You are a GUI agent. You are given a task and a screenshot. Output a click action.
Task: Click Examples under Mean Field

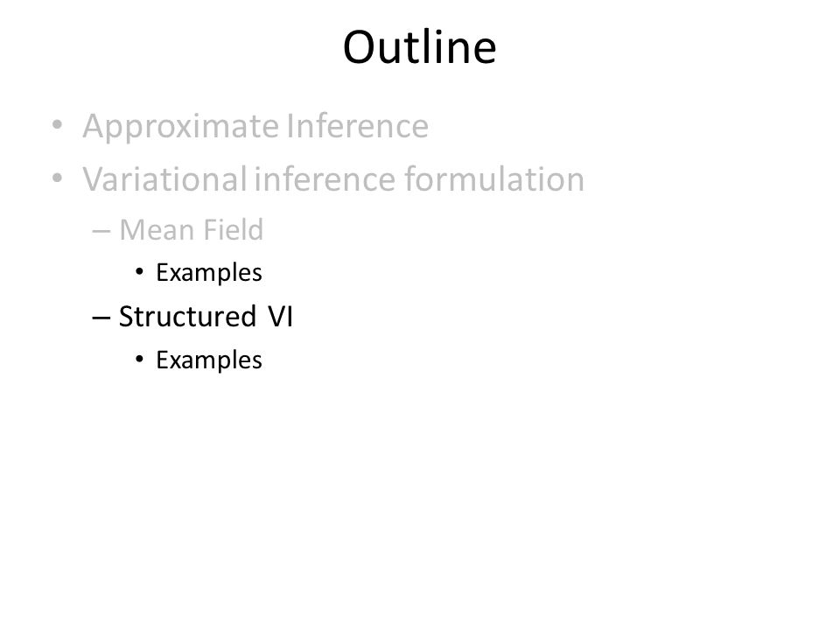coord(209,273)
